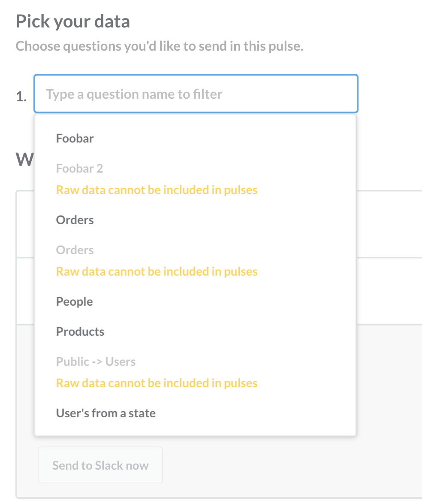
Task: Click the raw data warning under Orders
Action: (x=157, y=271)
